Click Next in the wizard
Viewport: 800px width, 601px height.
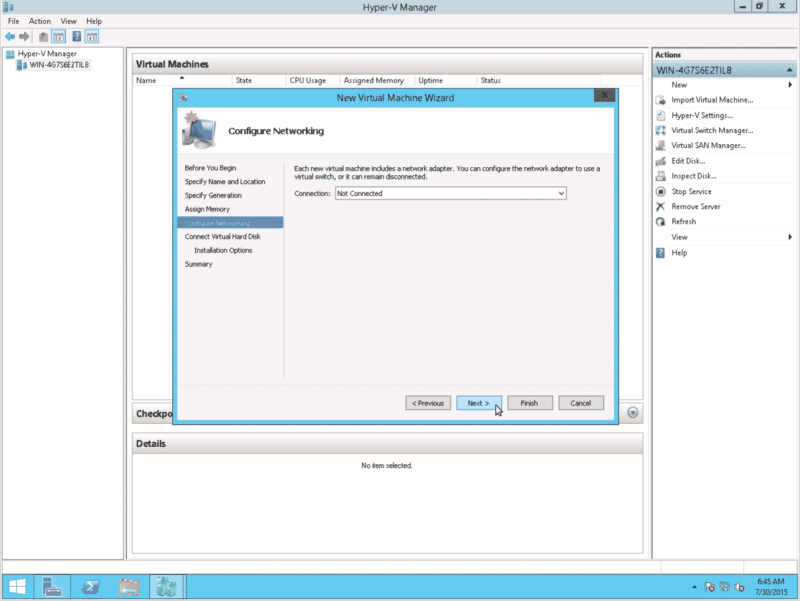coord(479,403)
